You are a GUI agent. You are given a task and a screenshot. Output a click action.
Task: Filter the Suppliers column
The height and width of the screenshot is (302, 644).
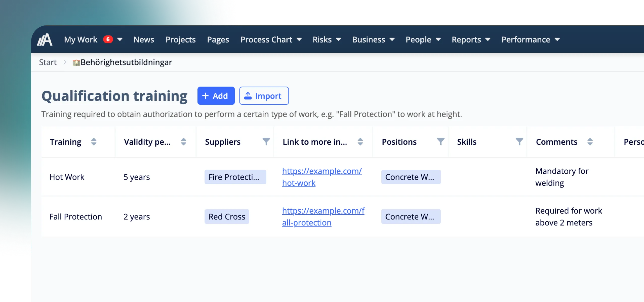(266, 142)
